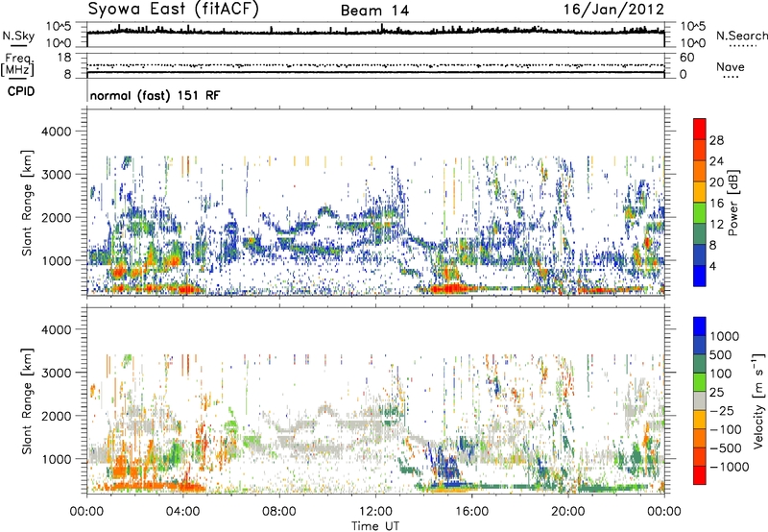Click the "4000" tick on the power panel axis
This screenshot has height=532, width=768.
pos(56,132)
